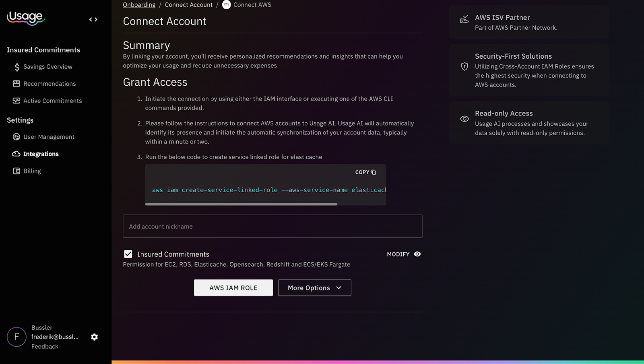Open the Feedback link
The width and height of the screenshot is (644, 364).
coord(45,346)
